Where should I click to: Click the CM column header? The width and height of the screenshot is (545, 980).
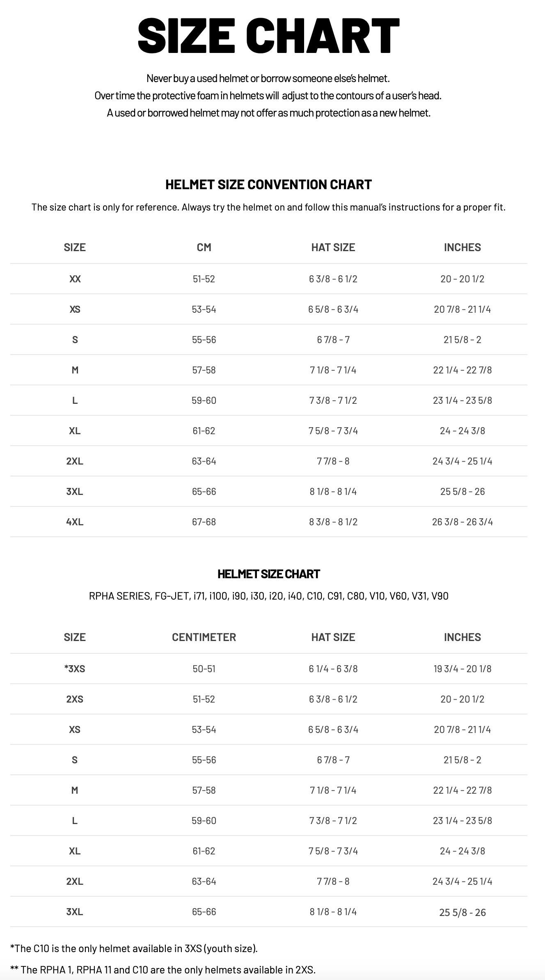(204, 247)
